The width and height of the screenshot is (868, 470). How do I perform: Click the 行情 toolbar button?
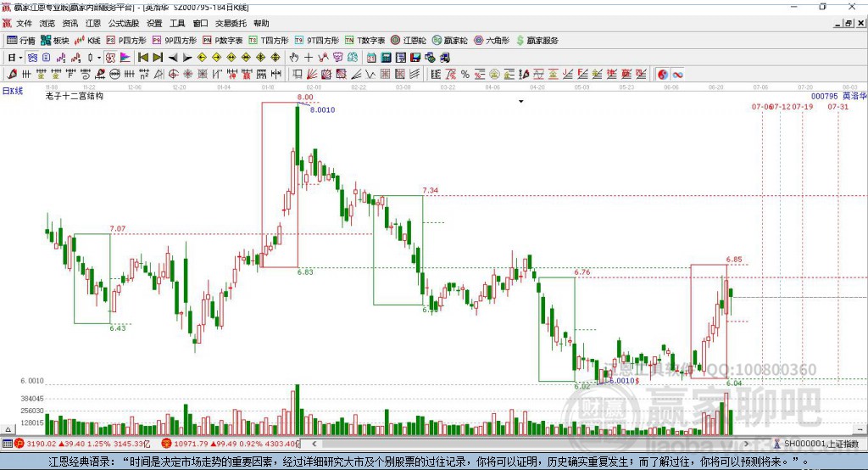tap(21, 41)
